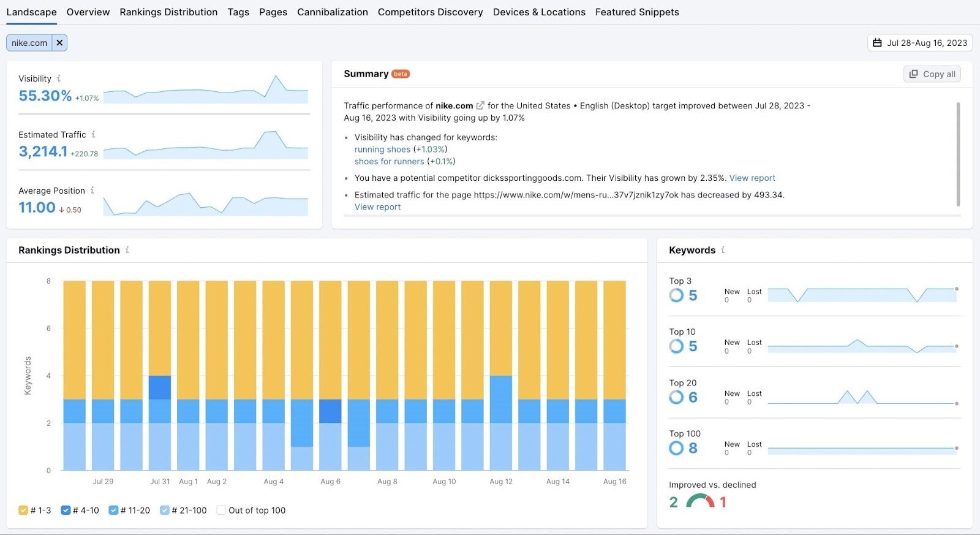Toggle the #21-100 legend checkbox
Image resolution: width=980 pixels, height=535 pixels.
[164, 510]
